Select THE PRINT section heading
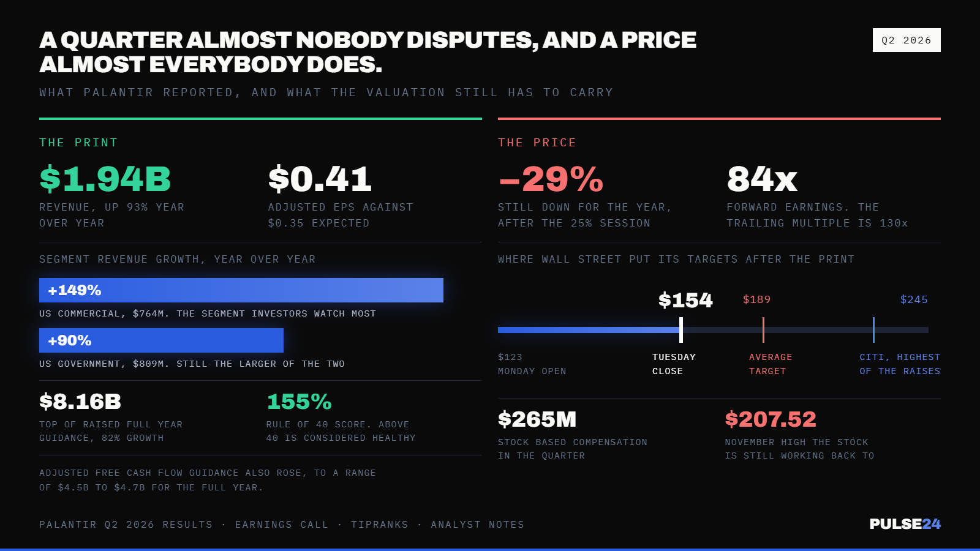This screenshot has width=980, height=551. click(78, 143)
